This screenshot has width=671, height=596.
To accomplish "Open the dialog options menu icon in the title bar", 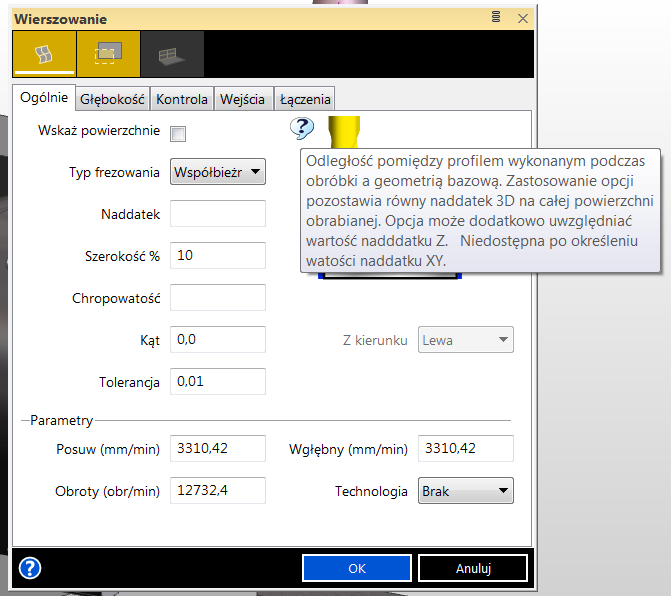I will (x=496, y=17).
